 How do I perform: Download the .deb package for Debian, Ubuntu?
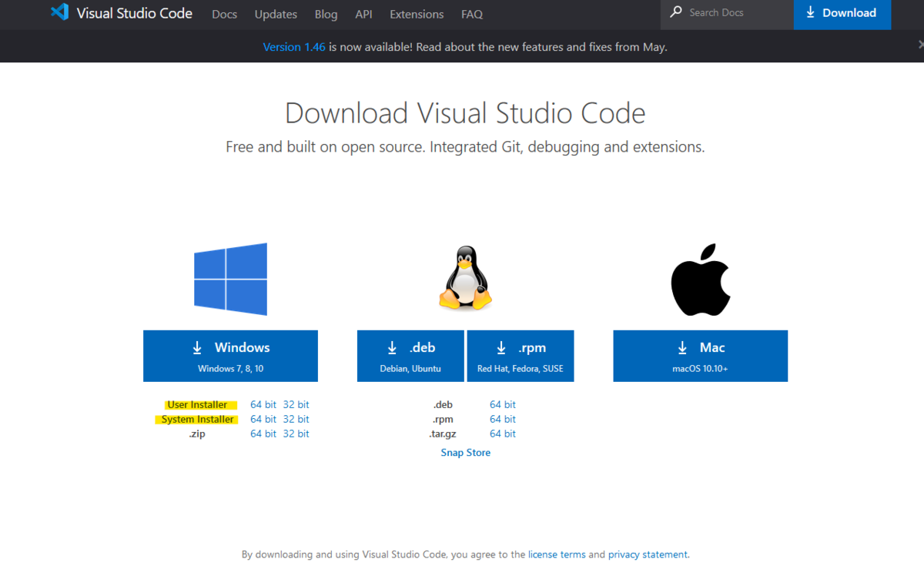(410, 356)
